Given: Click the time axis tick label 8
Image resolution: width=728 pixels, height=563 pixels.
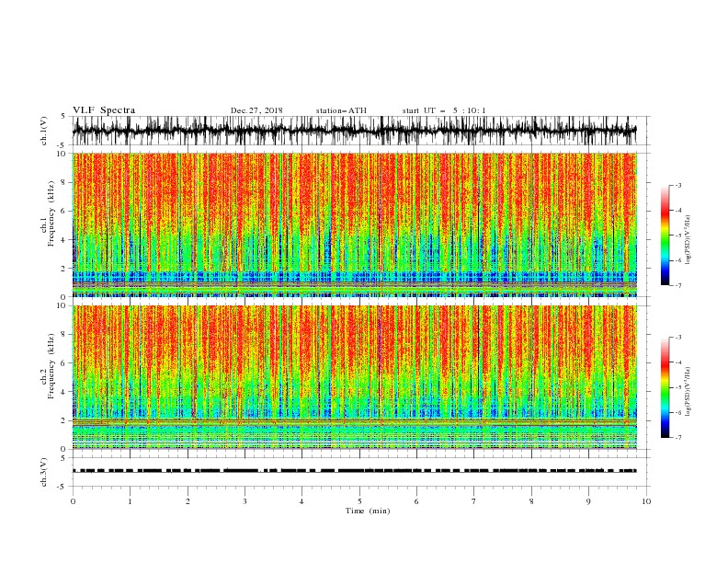Looking at the screenshot, I should tap(531, 501).
